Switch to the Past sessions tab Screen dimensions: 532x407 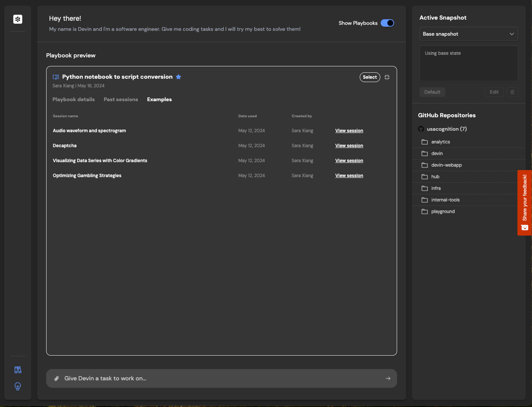pyautogui.click(x=121, y=100)
